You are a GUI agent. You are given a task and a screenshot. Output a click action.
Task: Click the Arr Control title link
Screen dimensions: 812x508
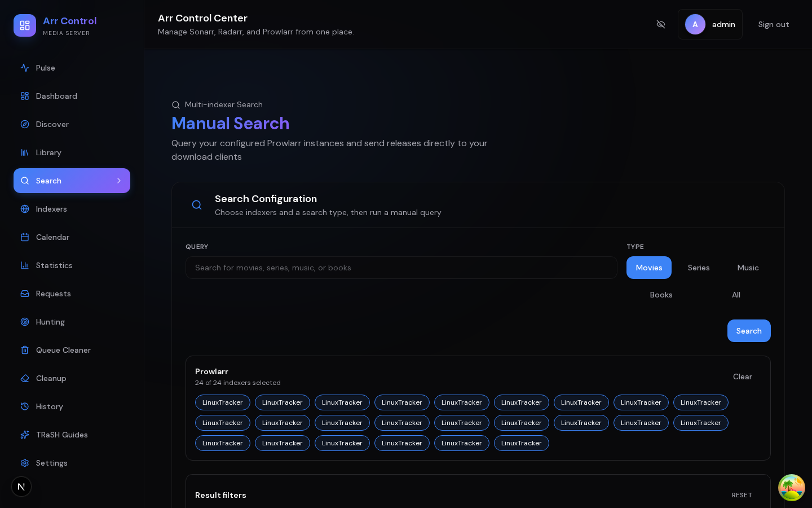point(70,21)
